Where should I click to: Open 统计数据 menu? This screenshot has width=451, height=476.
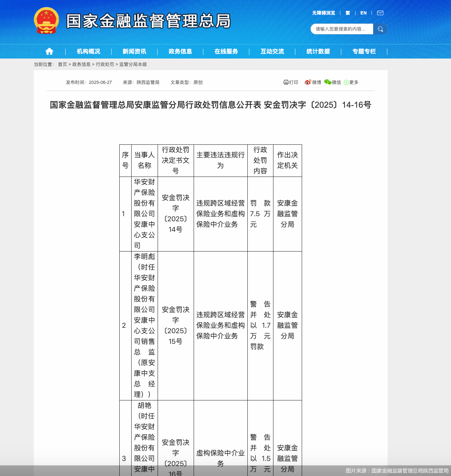tap(318, 51)
